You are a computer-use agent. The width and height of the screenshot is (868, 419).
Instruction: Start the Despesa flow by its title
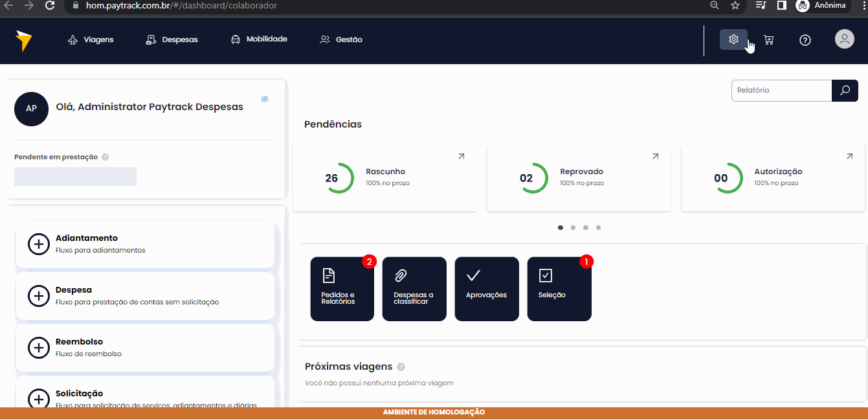[74, 290]
